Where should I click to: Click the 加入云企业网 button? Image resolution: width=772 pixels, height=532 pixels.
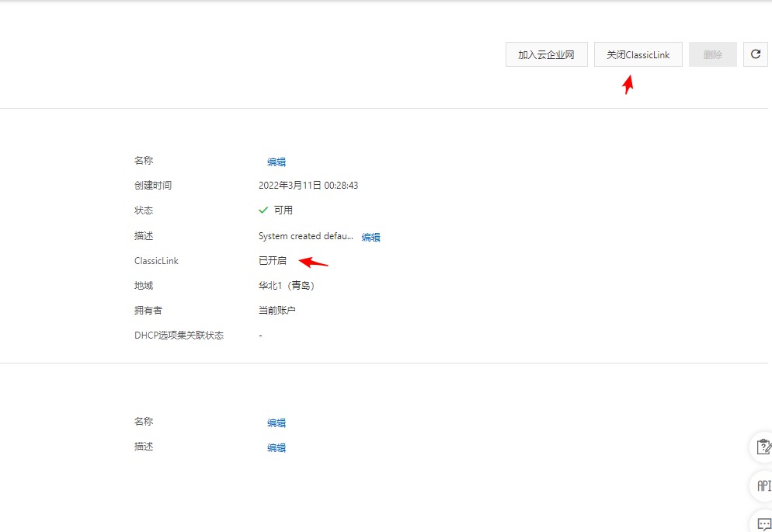pyautogui.click(x=546, y=54)
